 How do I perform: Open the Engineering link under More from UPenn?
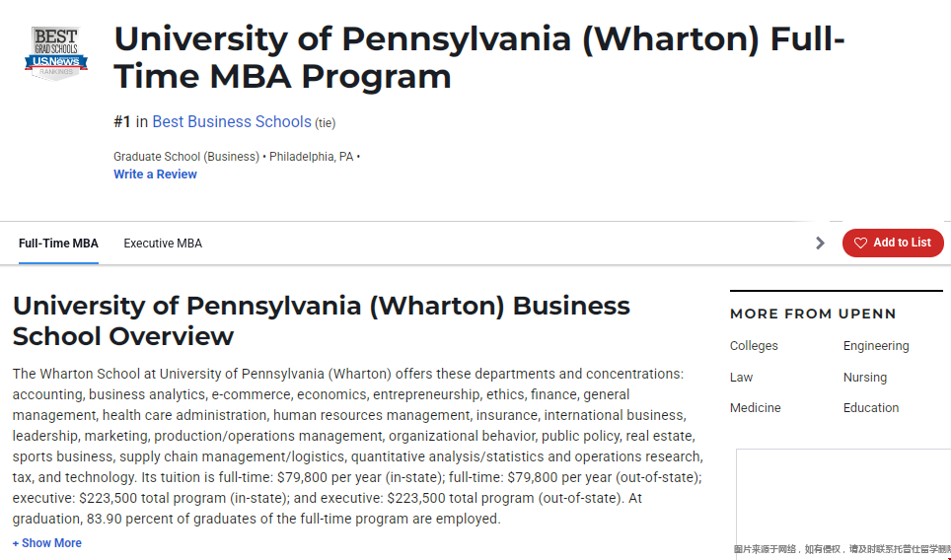(x=876, y=346)
